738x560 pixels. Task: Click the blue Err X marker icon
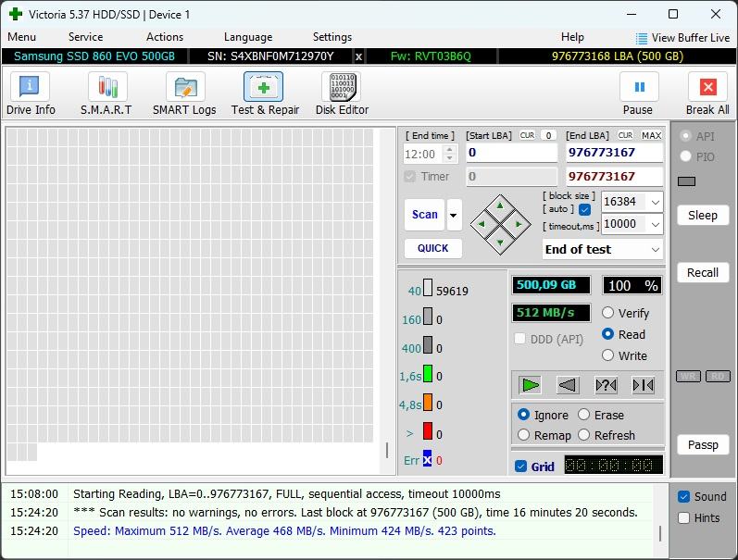[427, 459]
